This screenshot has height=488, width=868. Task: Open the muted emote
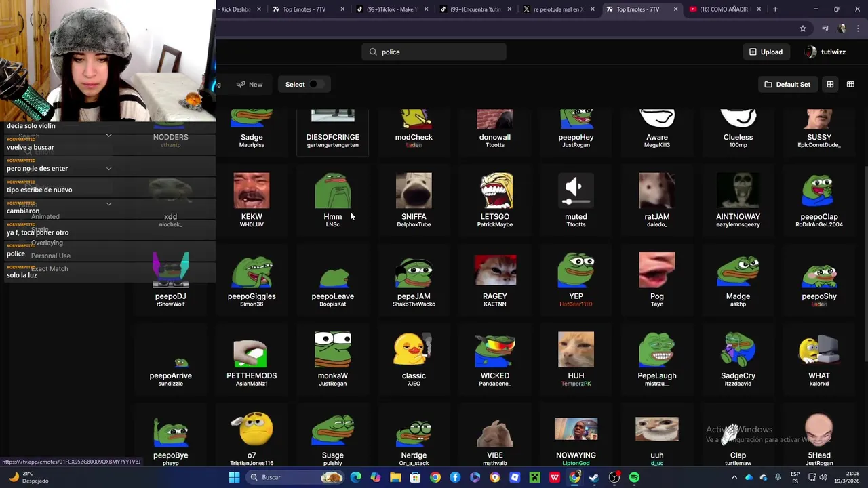click(576, 199)
